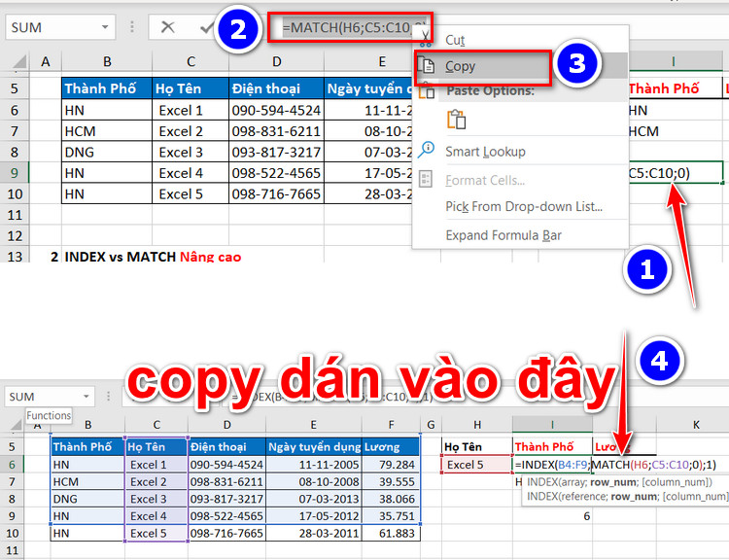Viewport: 729px width, 560px height.
Task: Click the Cancel X icon in top formula bar
Action: (167, 27)
